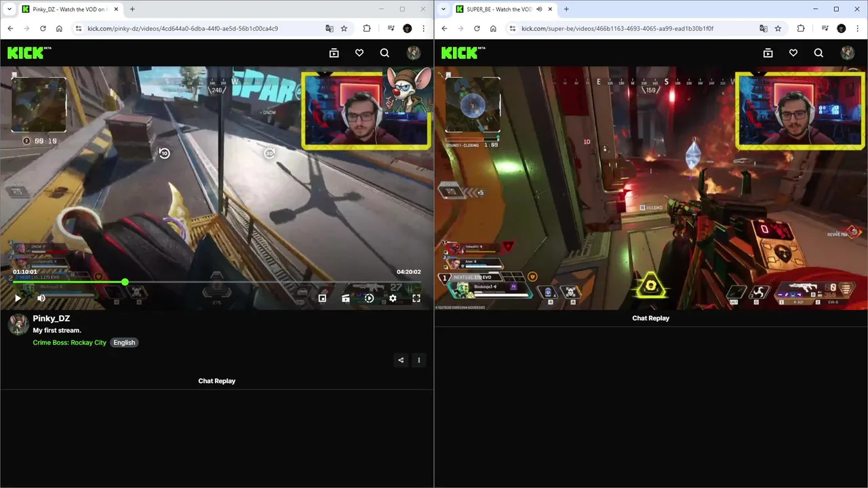
Task: Open following heart icon in SUPER_BE window
Action: [x=793, y=53]
